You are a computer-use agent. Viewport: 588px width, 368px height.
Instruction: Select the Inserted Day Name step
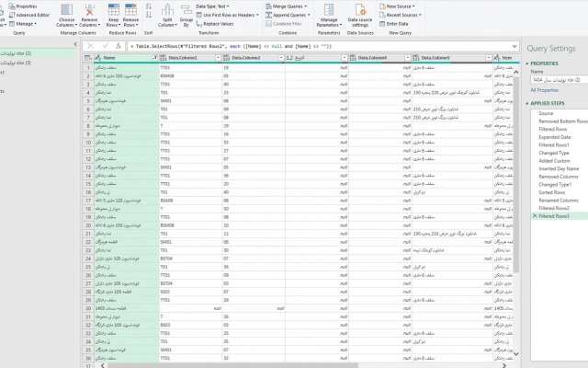(x=560, y=168)
